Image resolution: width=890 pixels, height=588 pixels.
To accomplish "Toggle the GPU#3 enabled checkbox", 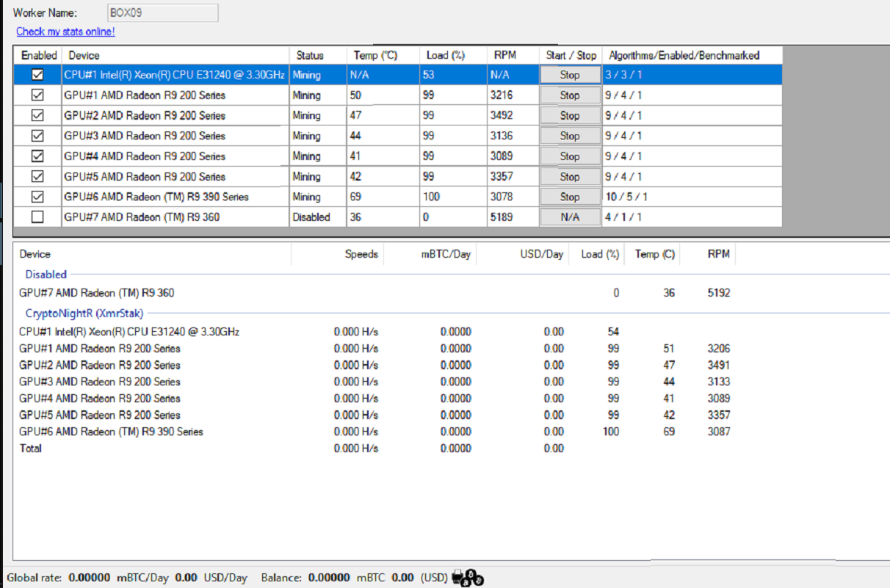I will tap(38, 136).
